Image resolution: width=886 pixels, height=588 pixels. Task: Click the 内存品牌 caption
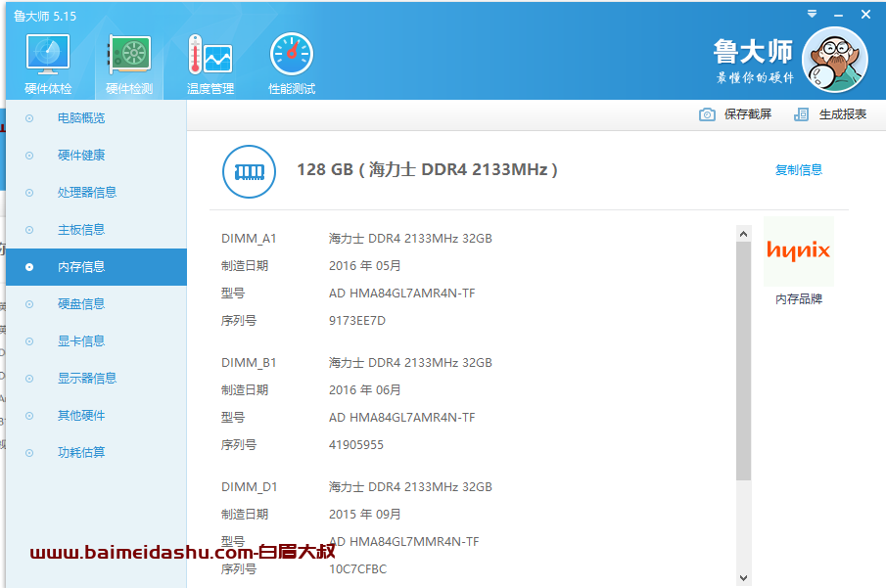point(799,299)
